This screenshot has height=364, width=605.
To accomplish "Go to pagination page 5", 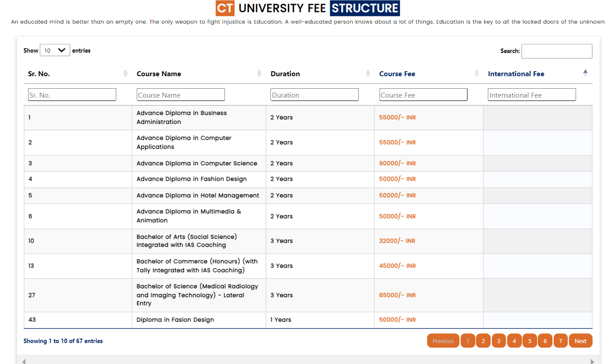I will point(530,341).
